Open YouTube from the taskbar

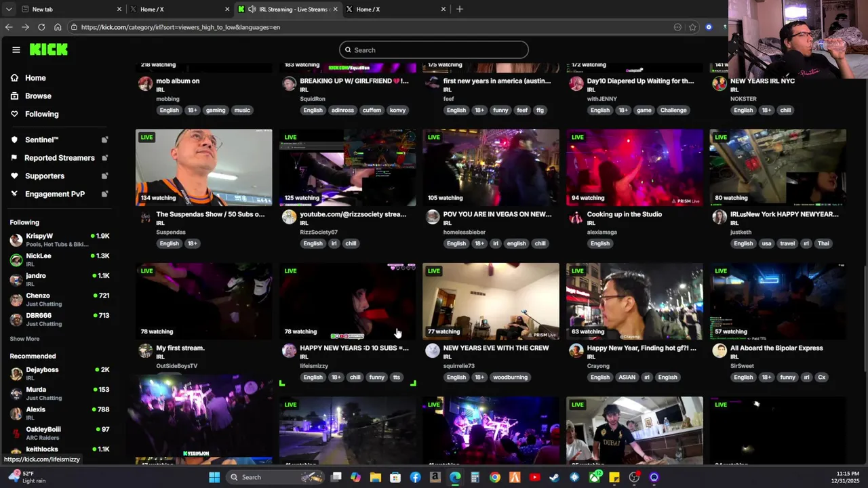pos(535,477)
